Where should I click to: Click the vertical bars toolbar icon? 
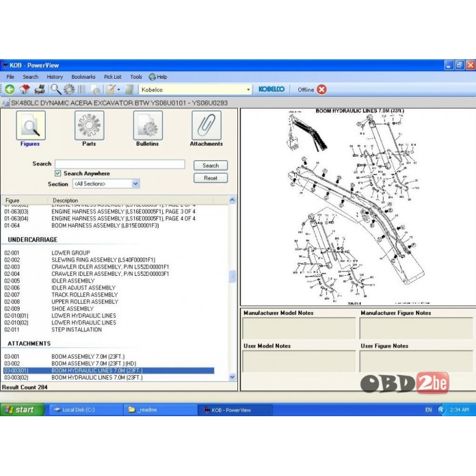[82, 90]
